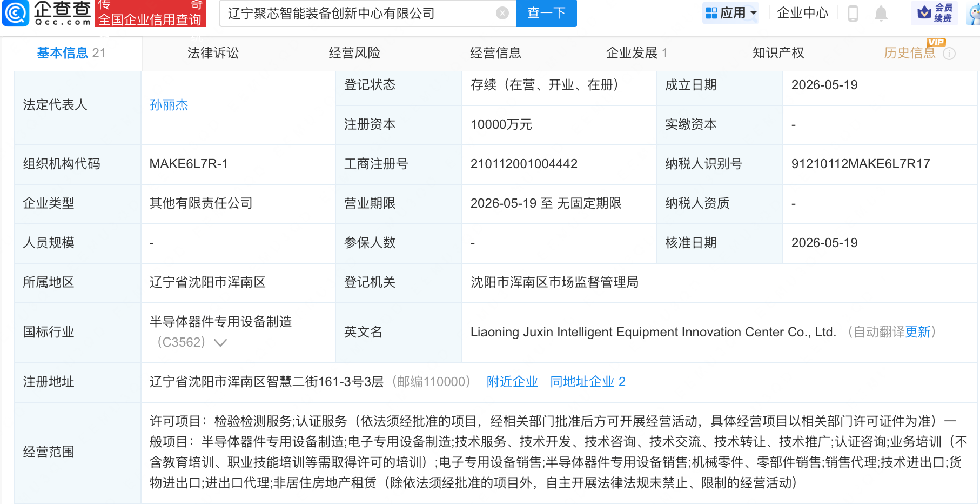Switch to the 历史信息 tab
The width and height of the screenshot is (980, 504).
pos(910,53)
